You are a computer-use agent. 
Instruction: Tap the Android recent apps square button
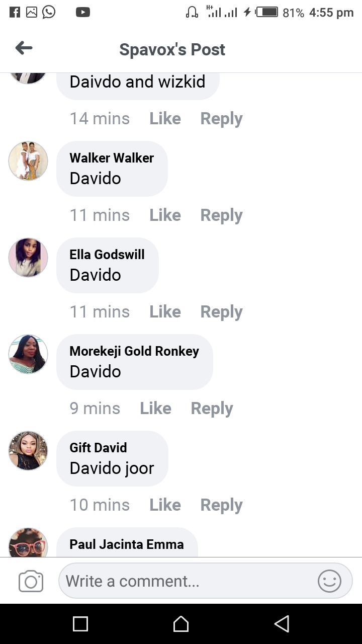(80, 624)
